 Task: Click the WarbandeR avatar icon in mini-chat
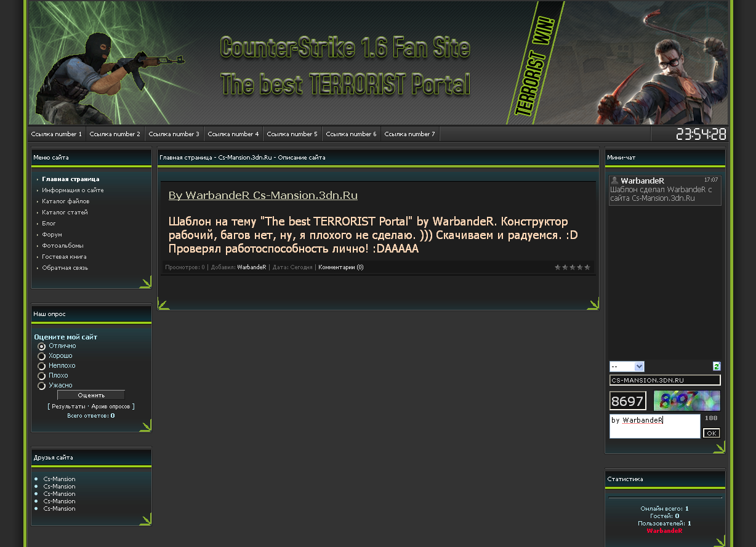[x=614, y=180]
